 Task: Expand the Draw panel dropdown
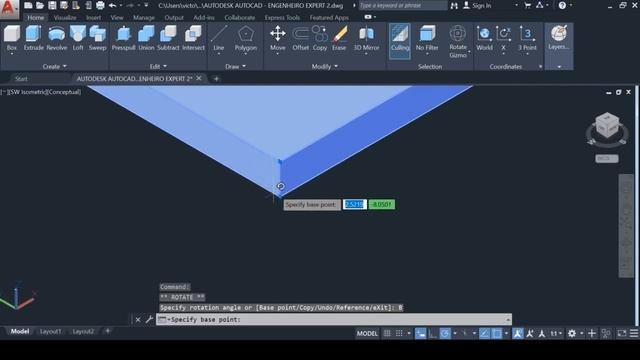coord(236,66)
